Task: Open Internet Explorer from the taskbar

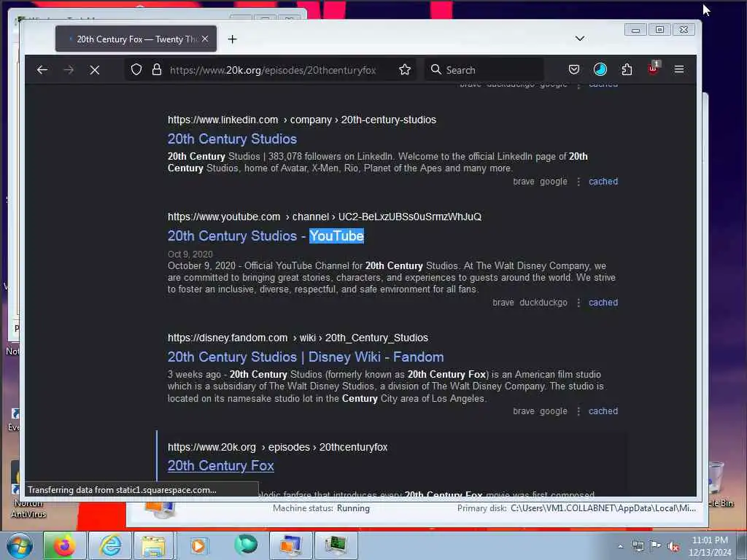Action: [110, 545]
